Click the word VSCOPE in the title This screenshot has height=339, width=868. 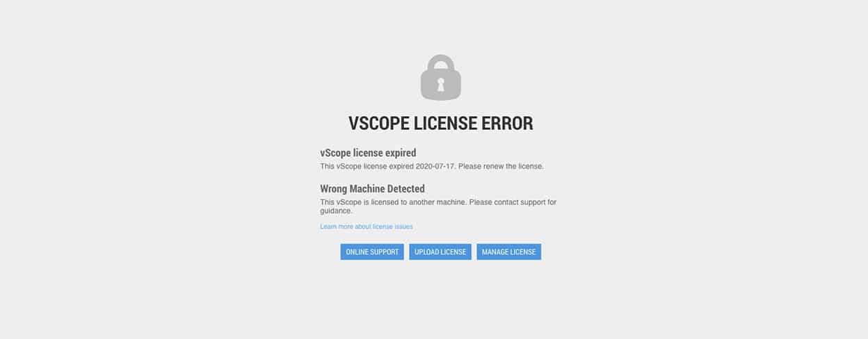(378, 124)
